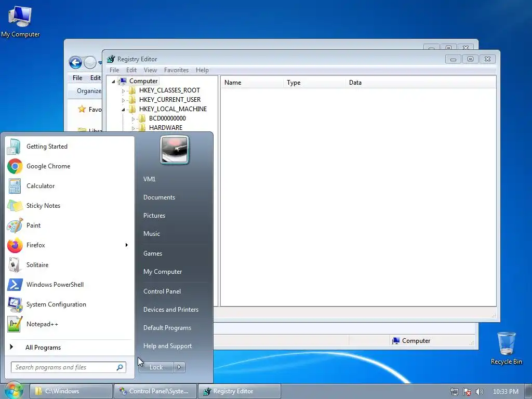The height and width of the screenshot is (399, 532).
Task: Click the volume speaker tray icon
Action: [x=479, y=392]
